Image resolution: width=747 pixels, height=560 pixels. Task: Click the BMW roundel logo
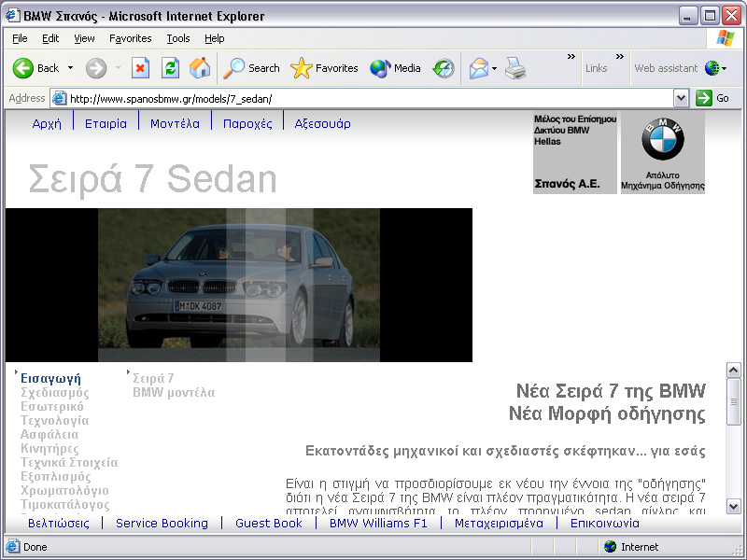coord(663,139)
